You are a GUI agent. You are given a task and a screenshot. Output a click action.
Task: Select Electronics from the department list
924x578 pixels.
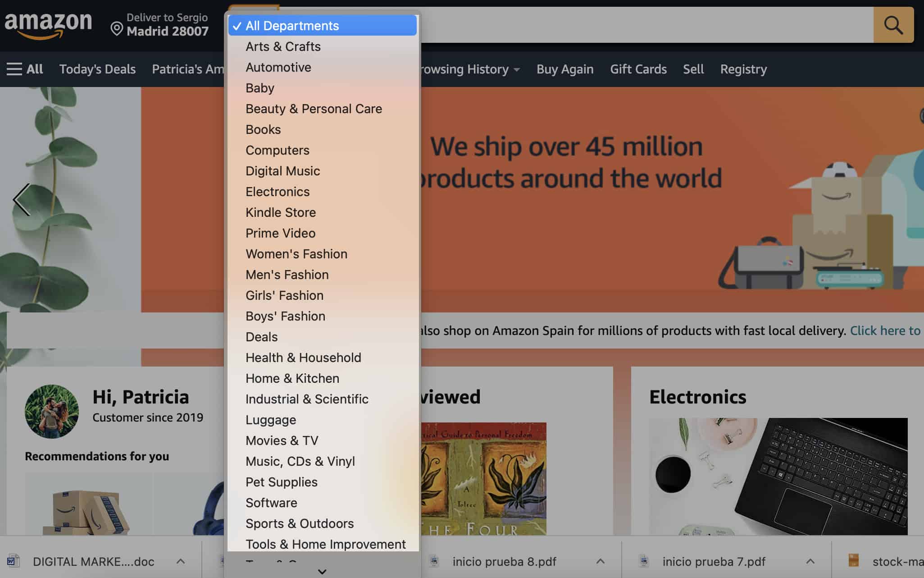tap(277, 191)
